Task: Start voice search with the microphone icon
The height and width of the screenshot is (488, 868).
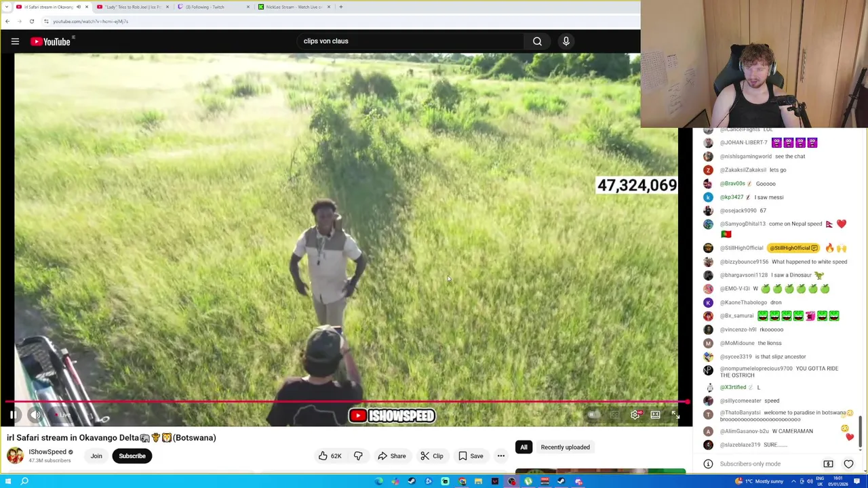Action: (566, 41)
